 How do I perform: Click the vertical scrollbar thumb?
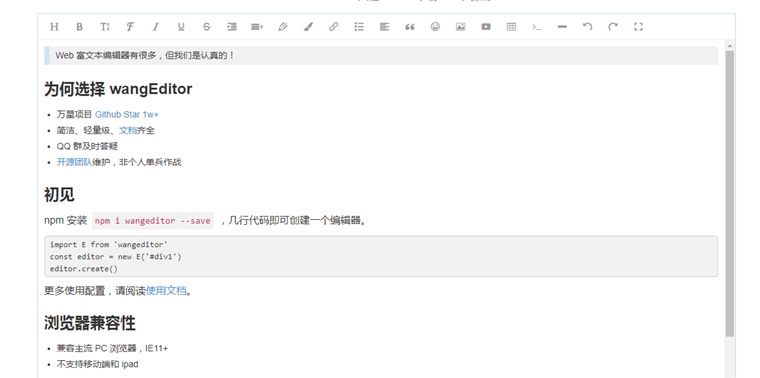coord(729,194)
